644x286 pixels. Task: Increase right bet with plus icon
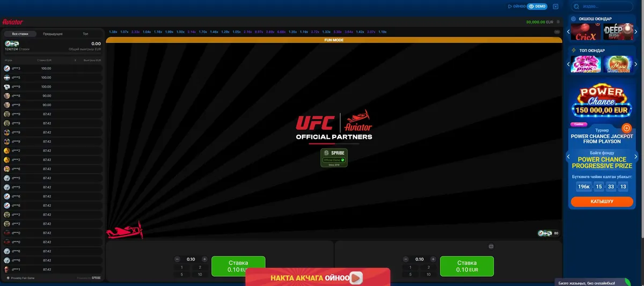click(x=433, y=259)
